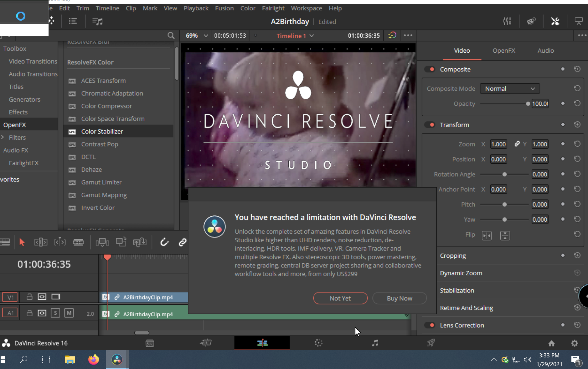Open the Edit Index list icon

point(73,21)
